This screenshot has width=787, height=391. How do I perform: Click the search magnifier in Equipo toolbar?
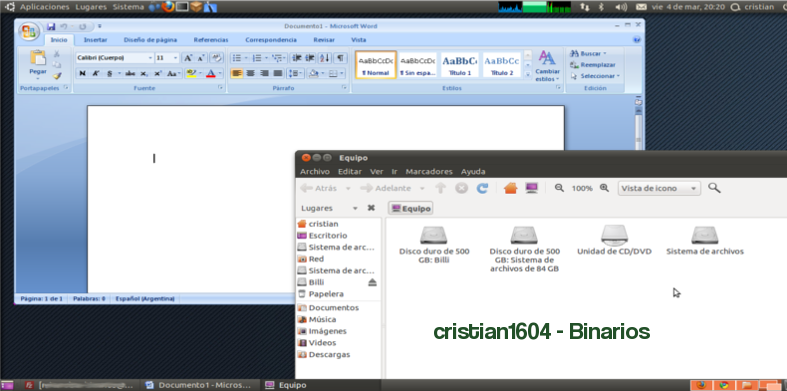pos(714,188)
